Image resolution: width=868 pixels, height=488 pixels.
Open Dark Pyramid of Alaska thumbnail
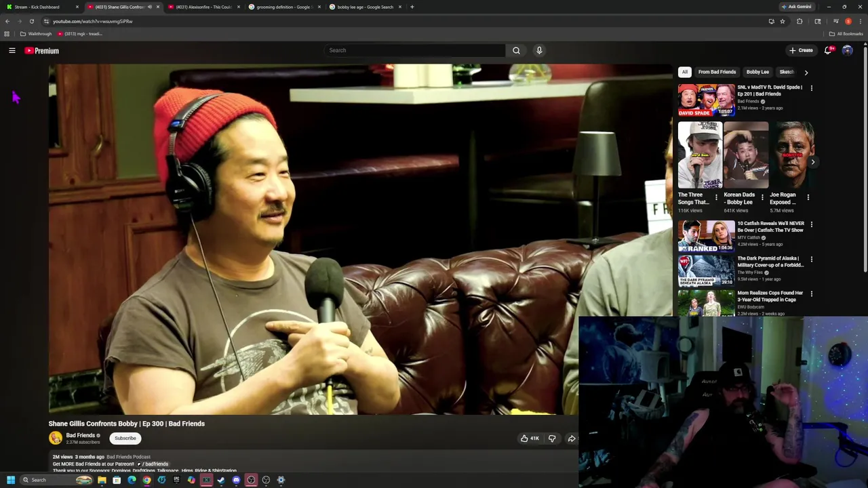click(x=706, y=270)
